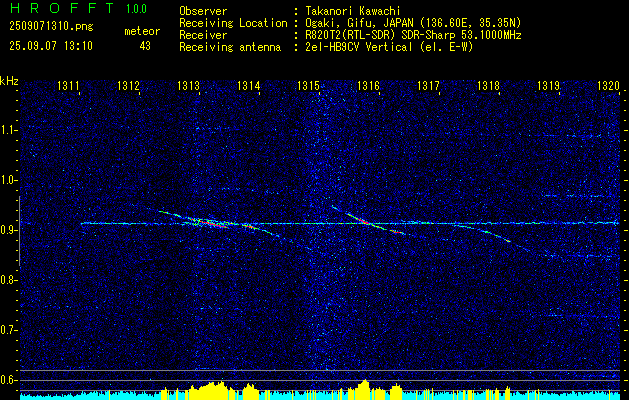Click the 0.8 frequency axis label
This screenshot has height=400, width=629.
pyautogui.click(x=7, y=280)
